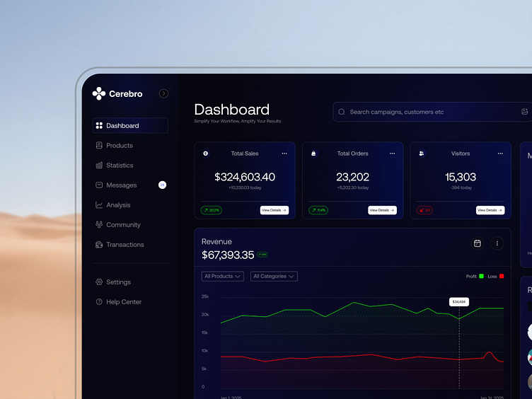This screenshot has height=399, width=532.
Task: Expand the All Categories dropdown
Action: click(x=274, y=276)
